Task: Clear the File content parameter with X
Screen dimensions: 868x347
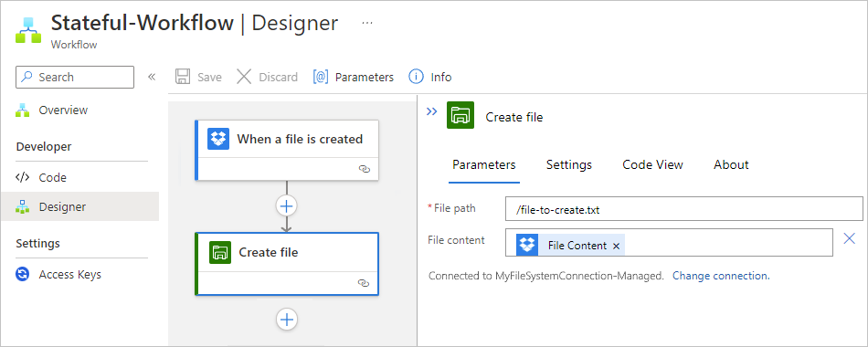Action: pos(849,238)
